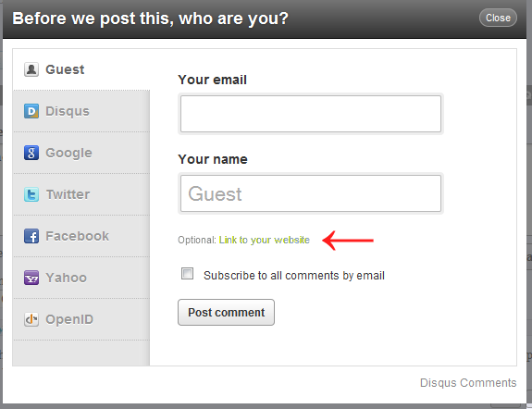Select the OpenID logo icon
The image size is (532, 409).
[31, 319]
